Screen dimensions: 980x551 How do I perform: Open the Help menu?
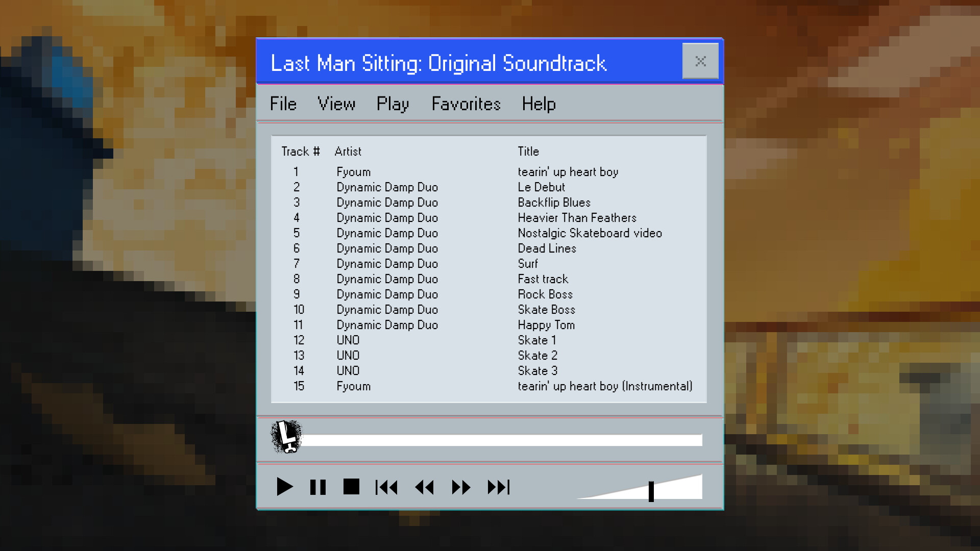pyautogui.click(x=538, y=104)
